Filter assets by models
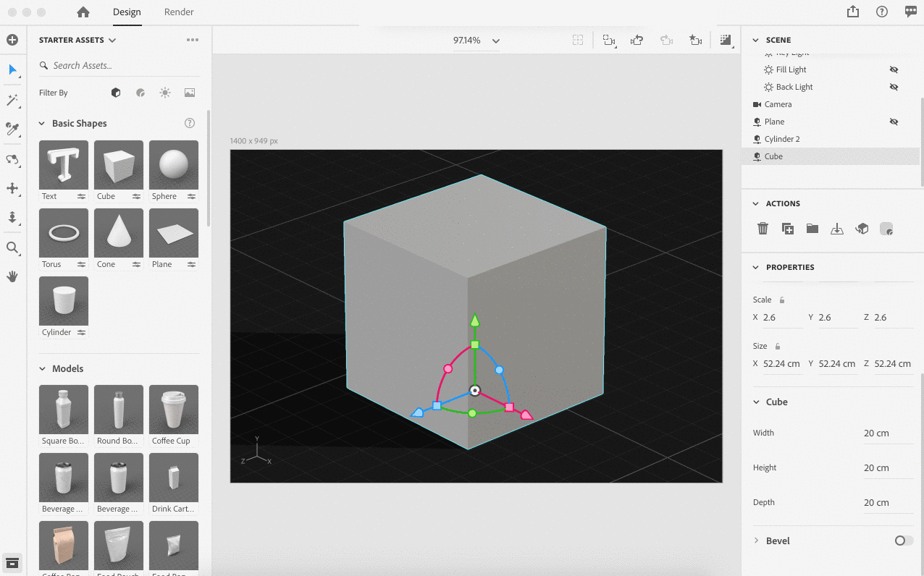Screen dimensions: 924x576 pyautogui.click(x=116, y=93)
